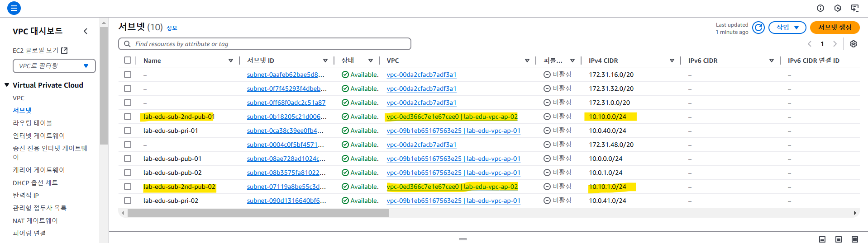Focus the Find resources search field
Viewport: 868px width, 243px height.
(265, 44)
